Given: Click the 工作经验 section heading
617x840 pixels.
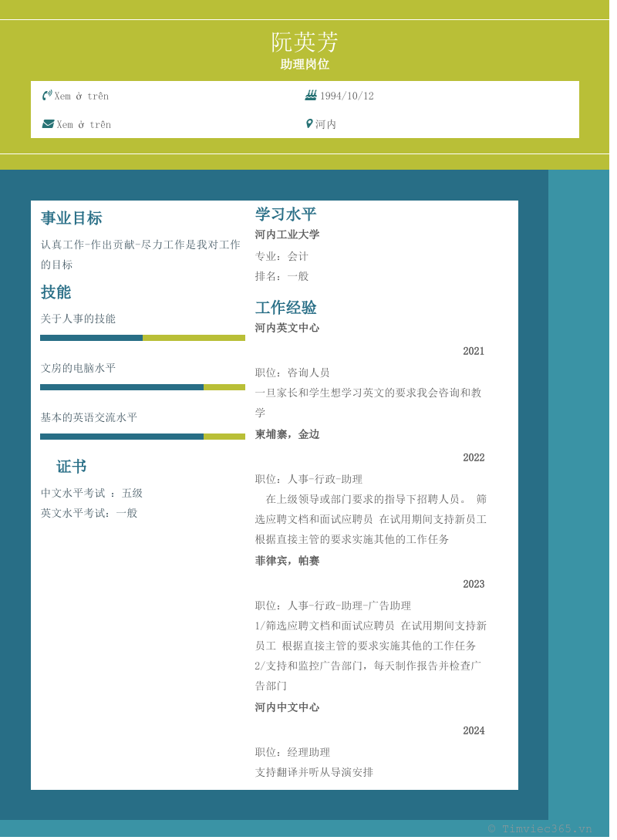Looking at the screenshot, I should [286, 308].
